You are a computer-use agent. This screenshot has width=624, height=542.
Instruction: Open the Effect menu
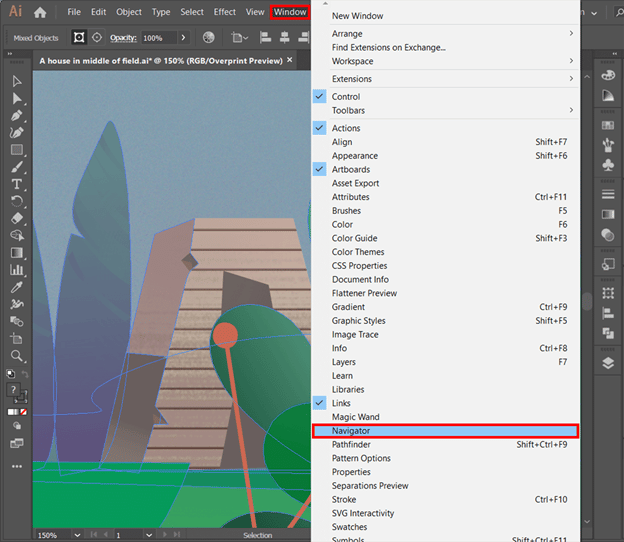(224, 12)
